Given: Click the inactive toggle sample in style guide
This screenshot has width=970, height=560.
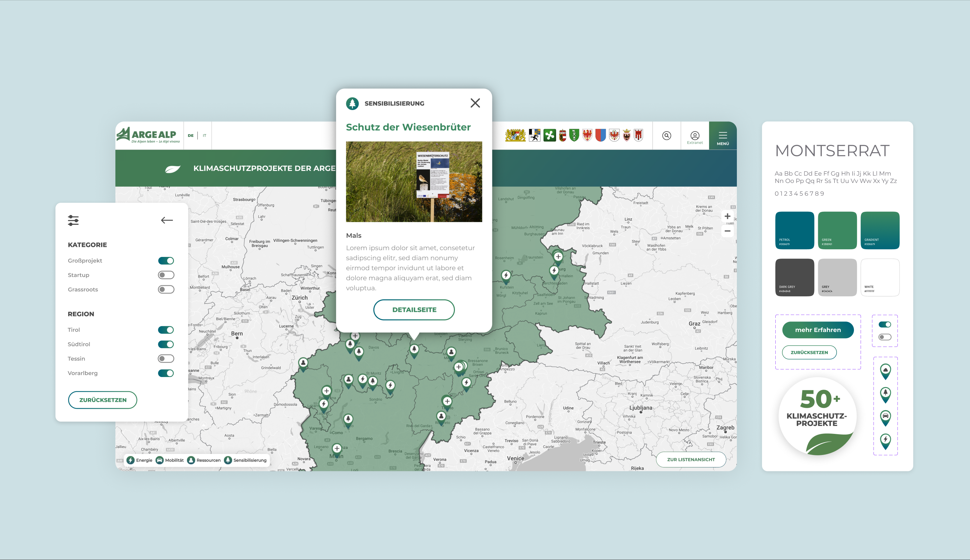Looking at the screenshot, I should coord(885,337).
